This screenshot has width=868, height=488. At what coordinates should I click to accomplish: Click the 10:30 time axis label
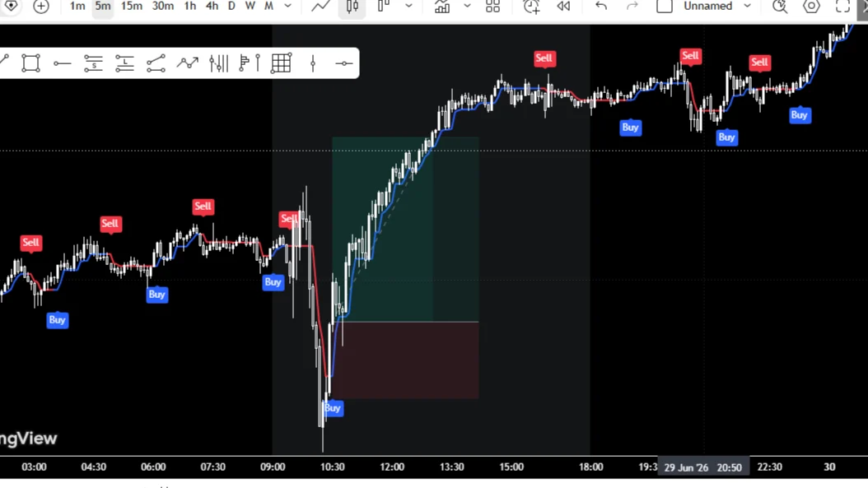click(x=332, y=467)
